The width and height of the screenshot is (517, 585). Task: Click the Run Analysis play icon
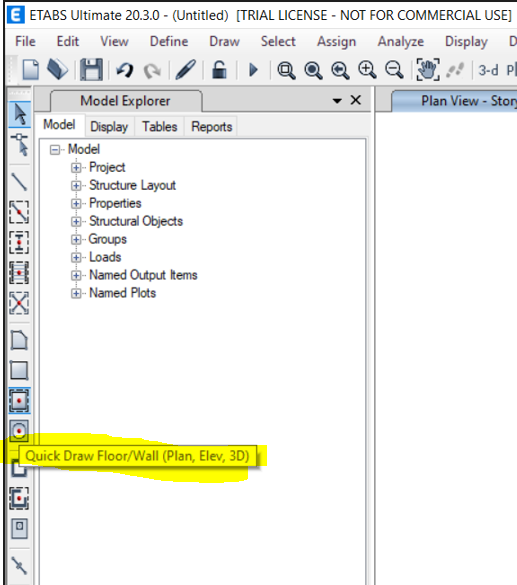(x=253, y=70)
